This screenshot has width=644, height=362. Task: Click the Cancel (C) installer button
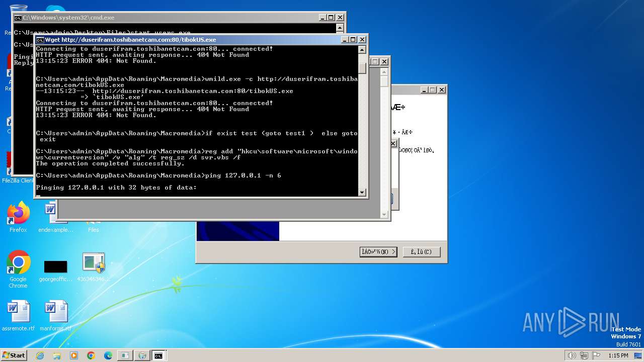[422, 252]
